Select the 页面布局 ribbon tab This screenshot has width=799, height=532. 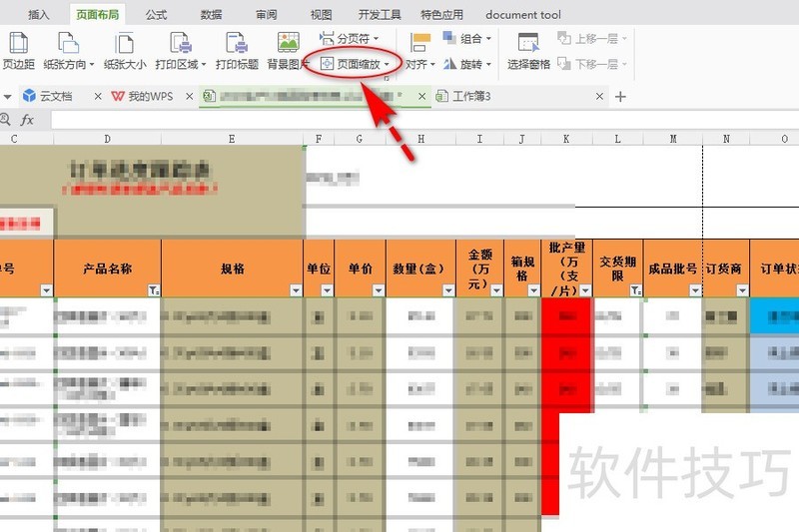point(97,15)
